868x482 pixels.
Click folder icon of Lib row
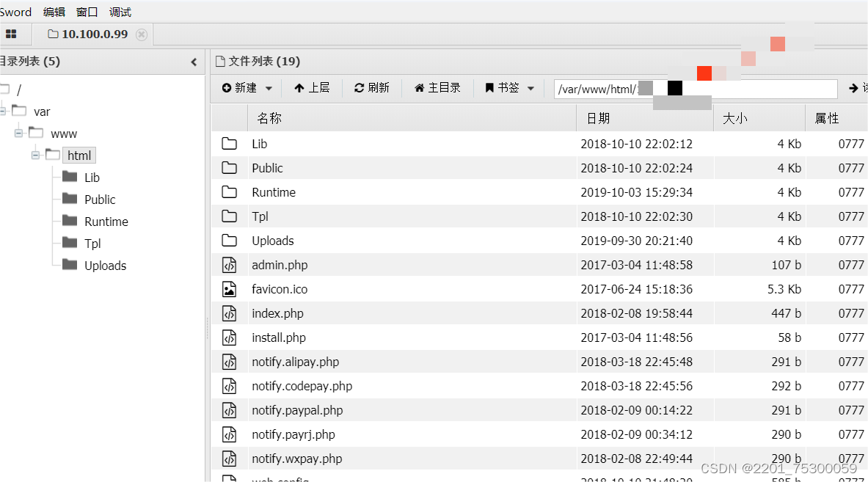click(x=229, y=144)
